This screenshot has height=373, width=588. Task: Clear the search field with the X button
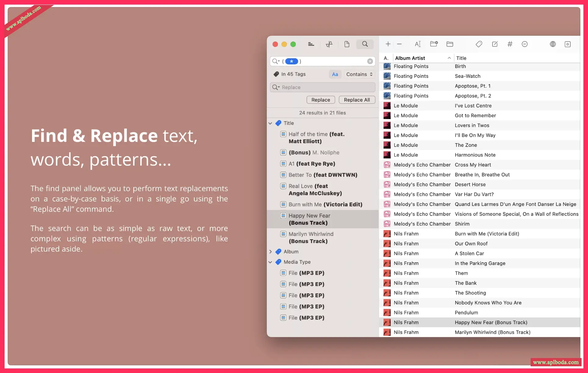click(x=370, y=61)
